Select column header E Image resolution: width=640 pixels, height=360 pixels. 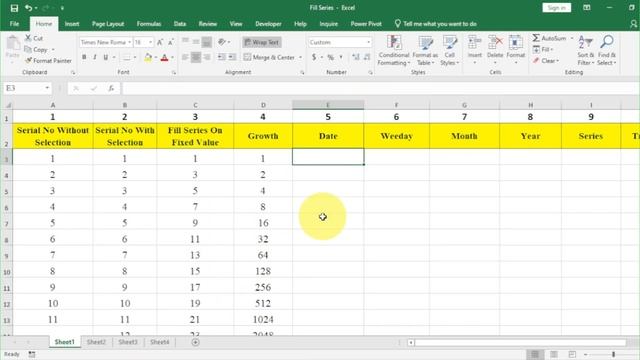[x=328, y=105]
